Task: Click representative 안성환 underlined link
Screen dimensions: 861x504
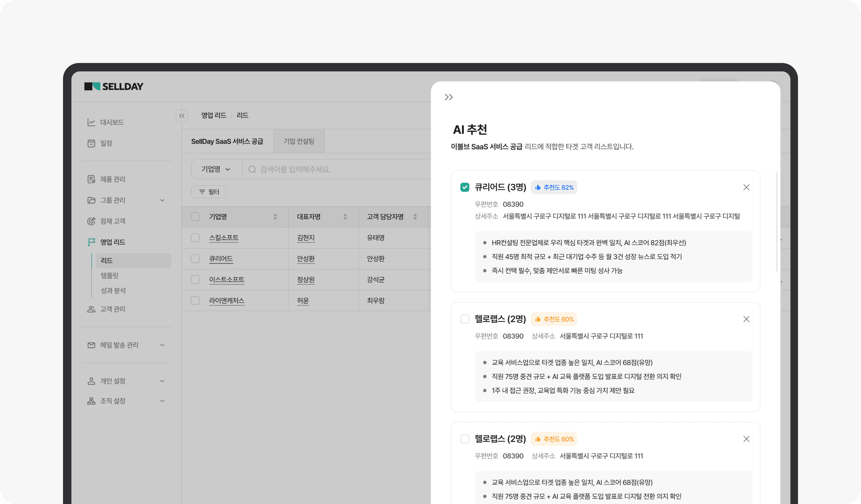Action: [306, 259]
